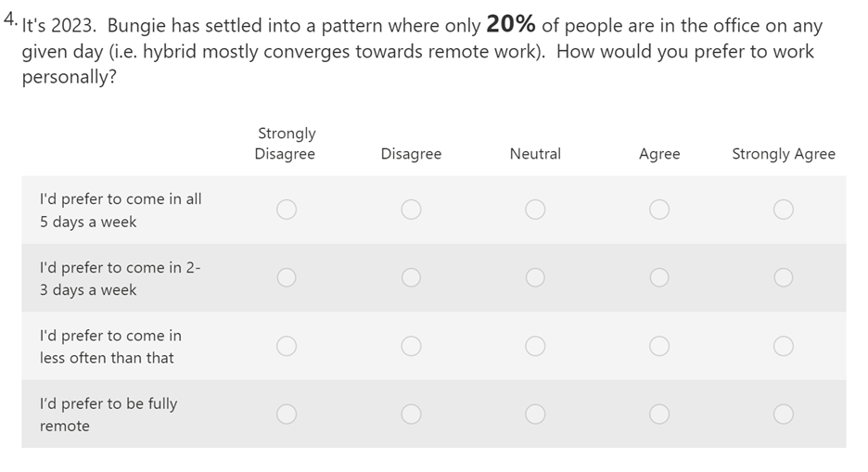Mark Neutral for fully remote

pyautogui.click(x=535, y=414)
